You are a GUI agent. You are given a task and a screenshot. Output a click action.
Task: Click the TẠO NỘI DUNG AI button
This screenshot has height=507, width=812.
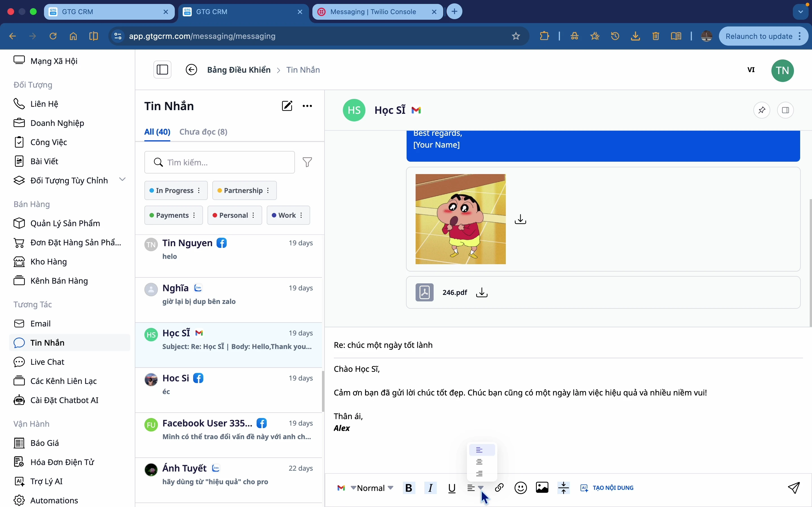[607, 488]
